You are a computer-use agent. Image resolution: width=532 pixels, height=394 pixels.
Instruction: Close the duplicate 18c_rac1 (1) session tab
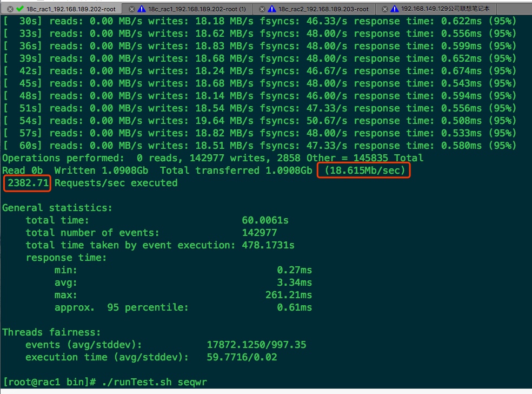(x=131, y=8)
